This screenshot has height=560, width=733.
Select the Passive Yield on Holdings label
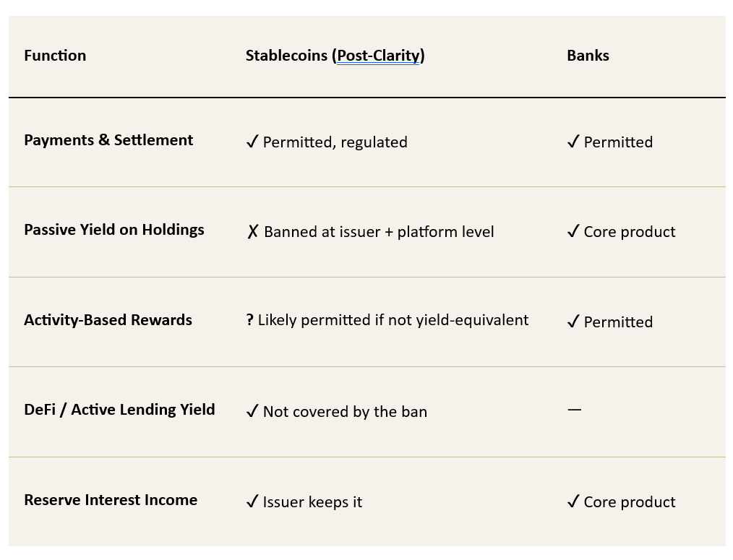coord(114,230)
